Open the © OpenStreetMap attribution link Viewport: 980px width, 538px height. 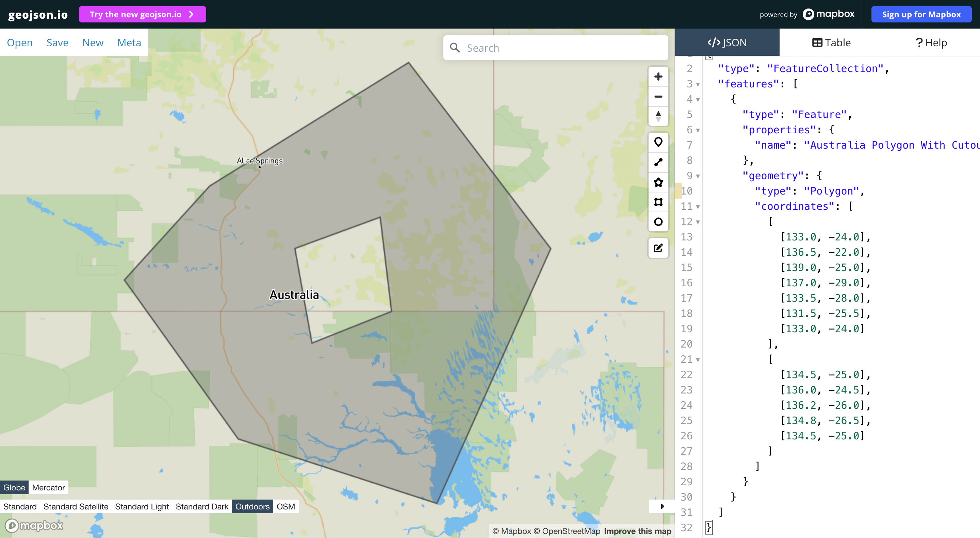pos(567,531)
